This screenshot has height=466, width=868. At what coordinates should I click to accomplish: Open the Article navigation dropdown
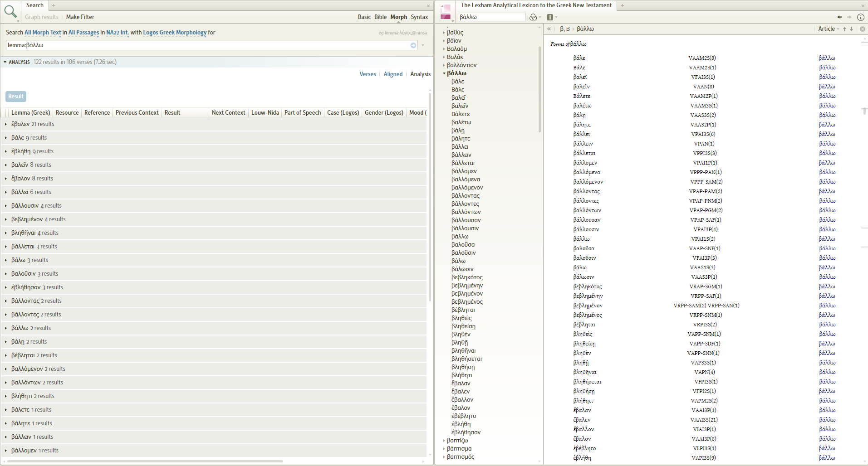pyautogui.click(x=829, y=29)
